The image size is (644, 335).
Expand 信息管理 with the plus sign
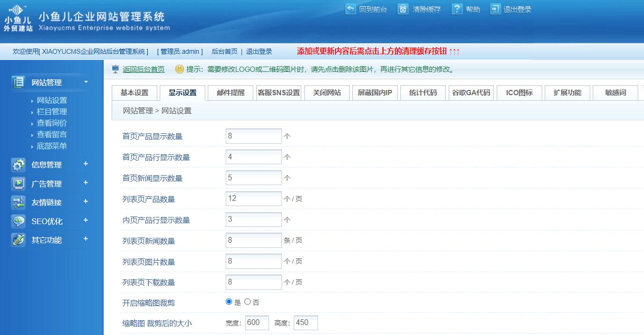(86, 164)
